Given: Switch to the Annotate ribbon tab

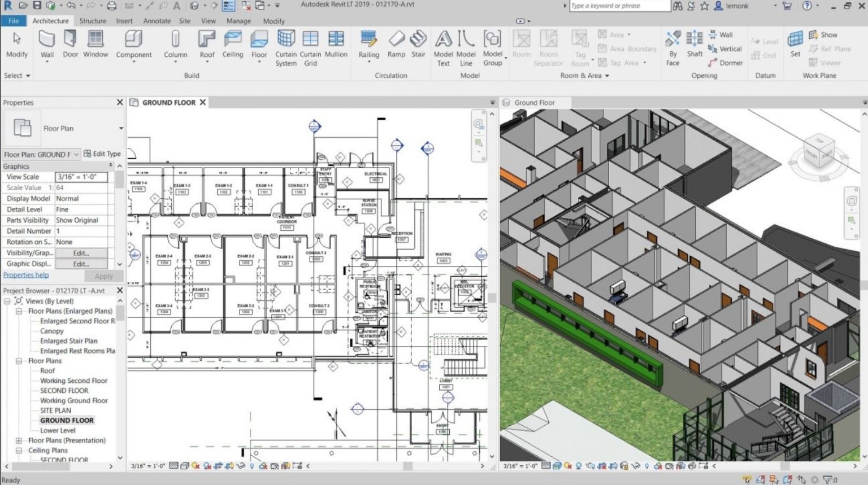Looking at the screenshot, I should point(157,21).
